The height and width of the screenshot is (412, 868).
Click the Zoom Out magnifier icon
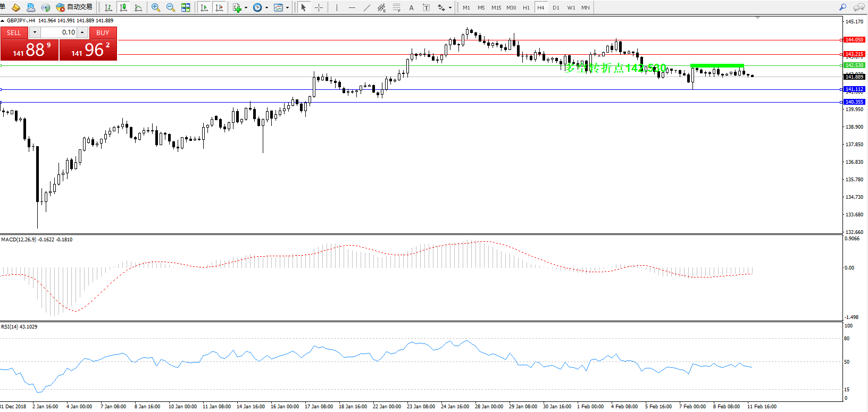pos(171,7)
